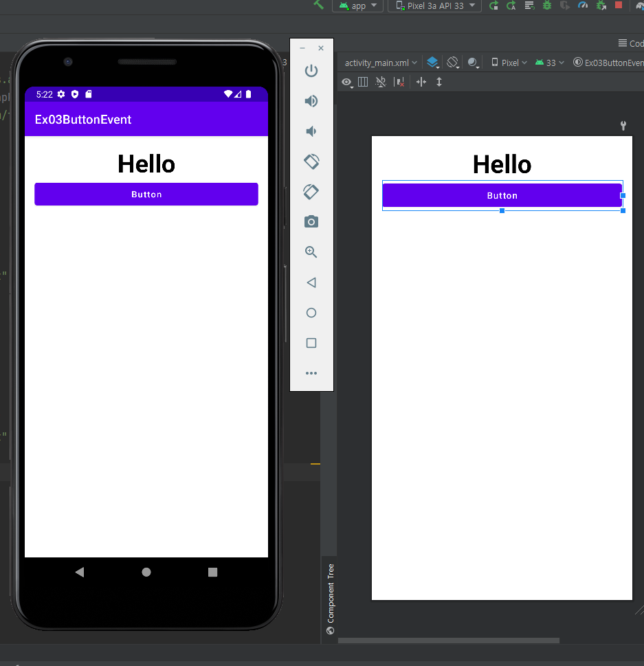The height and width of the screenshot is (666, 644).
Task: Click the Apply Code Changes icon
Action: (529, 5)
